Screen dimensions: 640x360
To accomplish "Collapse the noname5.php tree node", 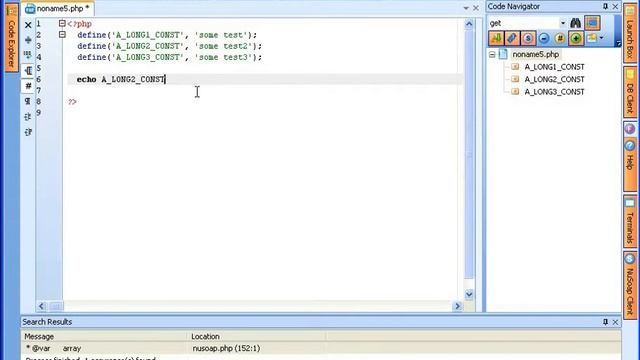I will [x=492, y=54].
